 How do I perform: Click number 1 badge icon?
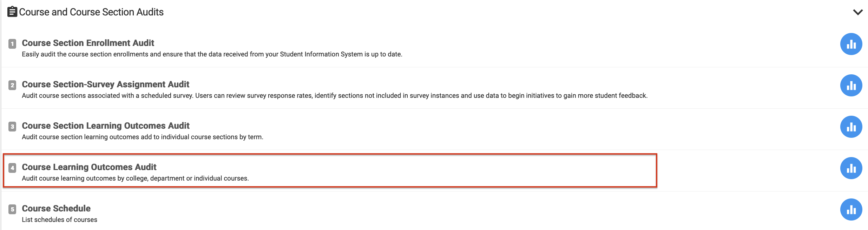pyautogui.click(x=12, y=44)
